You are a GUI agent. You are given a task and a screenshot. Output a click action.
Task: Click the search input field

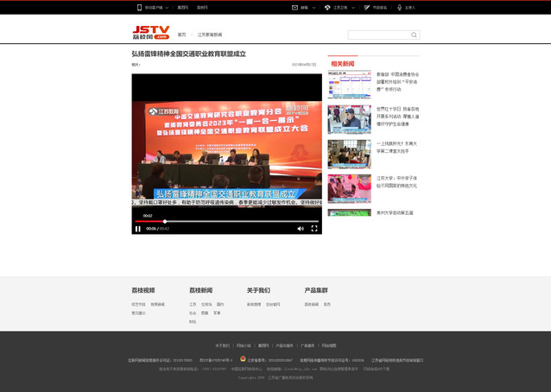pos(378,35)
